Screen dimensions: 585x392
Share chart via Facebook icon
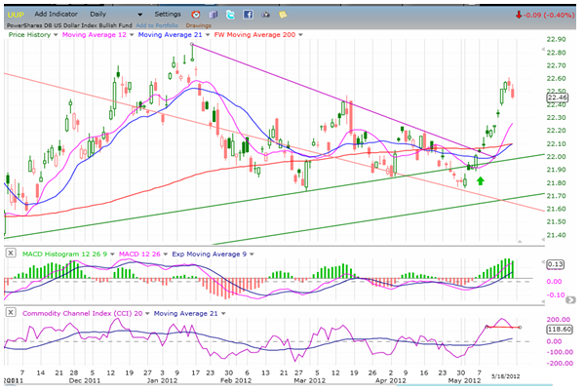(248, 15)
